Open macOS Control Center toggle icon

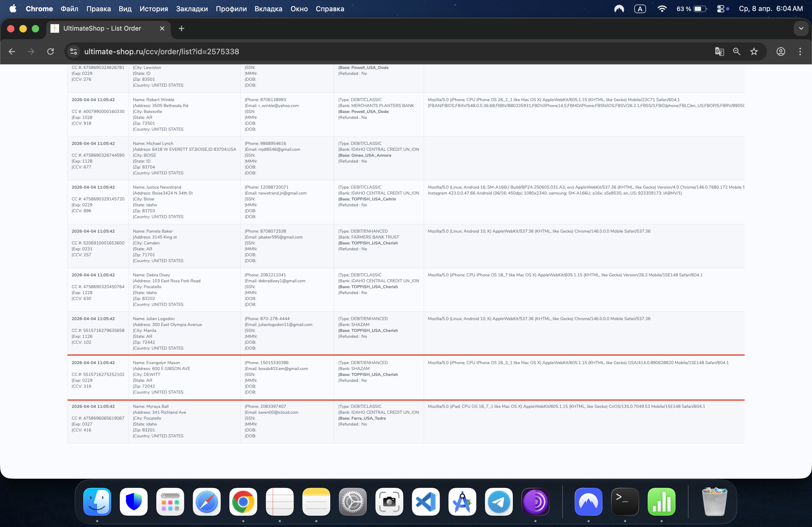(720, 9)
